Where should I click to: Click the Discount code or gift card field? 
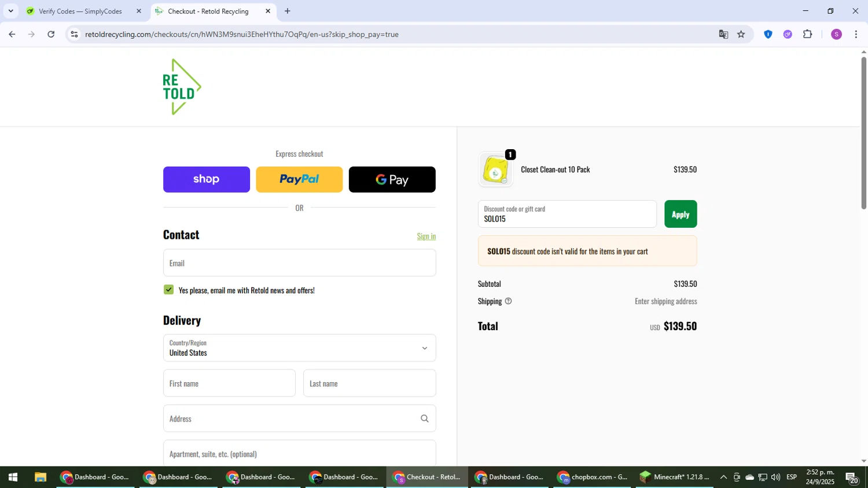[x=567, y=214]
